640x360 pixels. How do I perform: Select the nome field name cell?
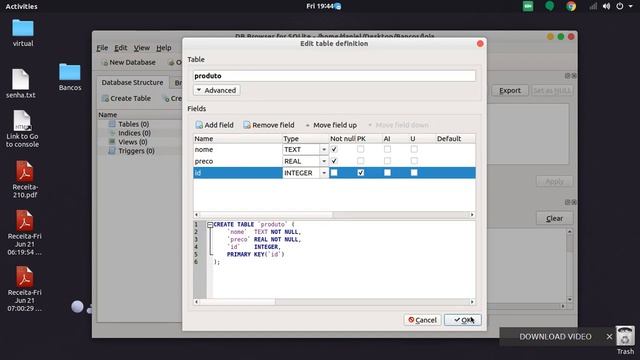tap(238, 149)
